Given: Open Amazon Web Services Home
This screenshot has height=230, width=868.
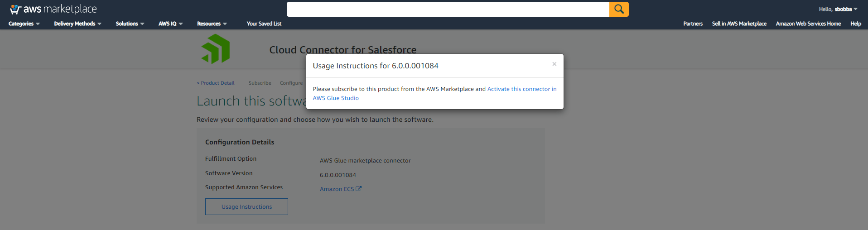Looking at the screenshot, I should [x=808, y=24].
